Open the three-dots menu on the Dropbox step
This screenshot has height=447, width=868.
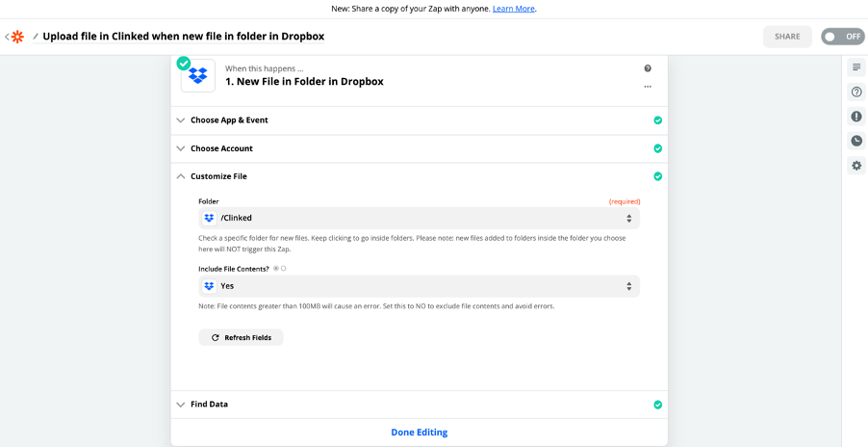tap(648, 87)
